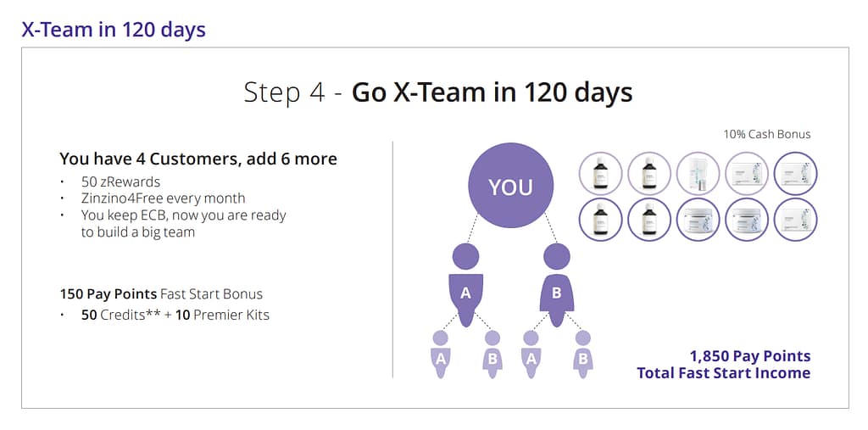Viewport: 868px width, 430px height.
Task: Select the dark purple person A icon
Action: (465, 285)
